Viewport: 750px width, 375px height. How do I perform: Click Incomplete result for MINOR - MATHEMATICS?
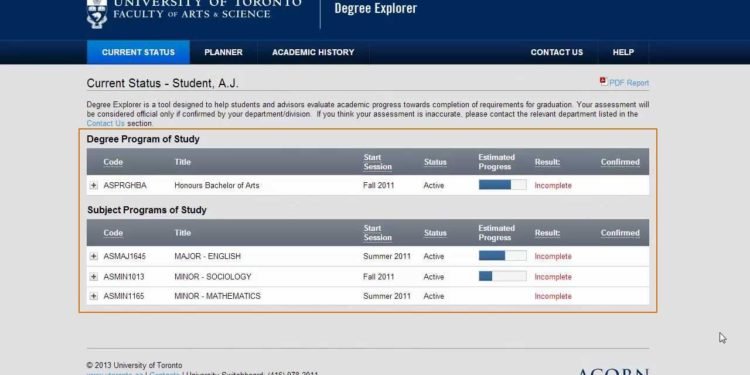553,297
